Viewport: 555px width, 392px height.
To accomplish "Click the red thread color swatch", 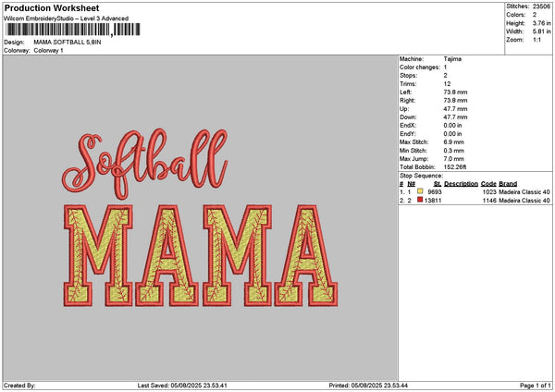I will (420, 200).
